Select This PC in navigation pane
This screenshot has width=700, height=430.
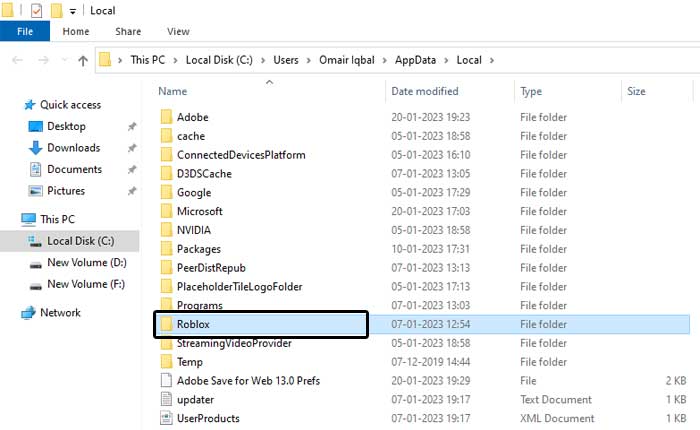(x=58, y=219)
